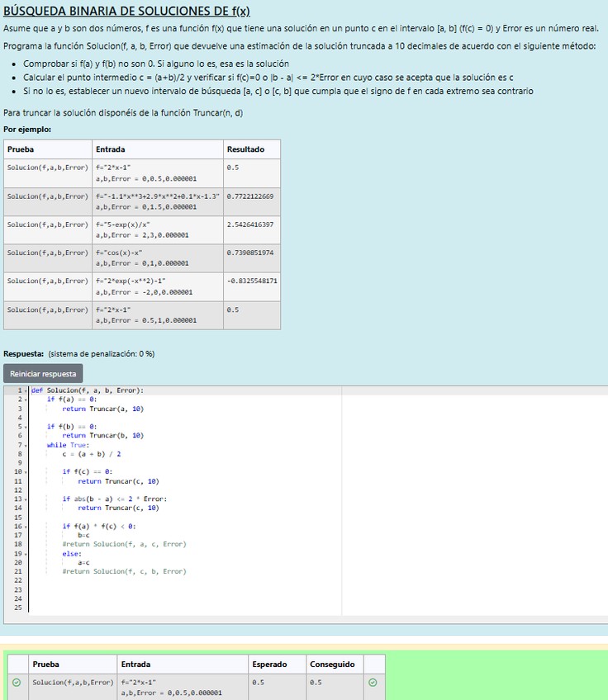Select the 0.7390851974 result cell
Screen dimensions: 608x700
tap(249, 253)
